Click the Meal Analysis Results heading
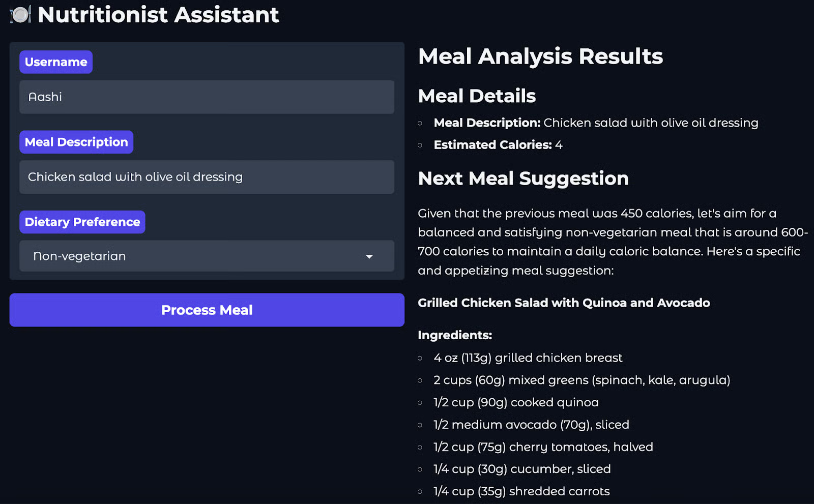The height and width of the screenshot is (504, 814). tap(540, 56)
